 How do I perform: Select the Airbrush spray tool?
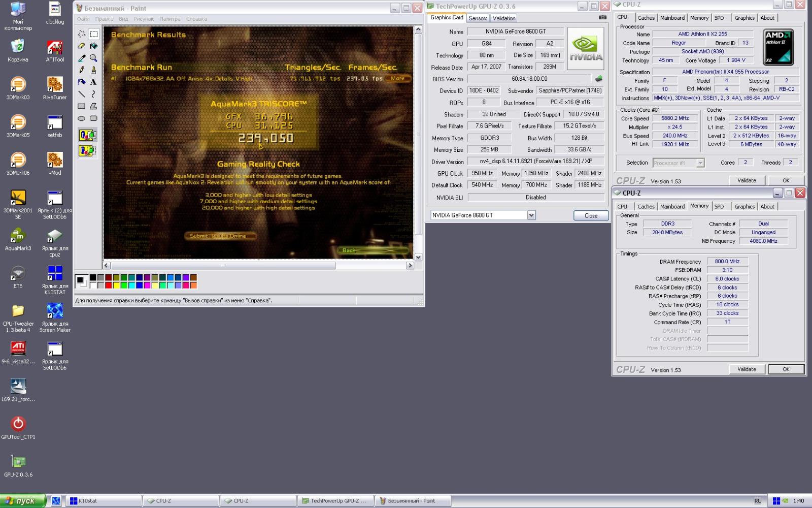[x=82, y=82]
